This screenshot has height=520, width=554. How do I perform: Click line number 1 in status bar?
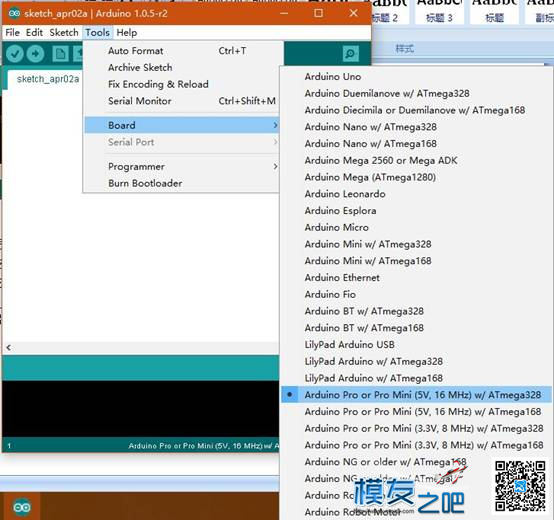pos(9,446)
